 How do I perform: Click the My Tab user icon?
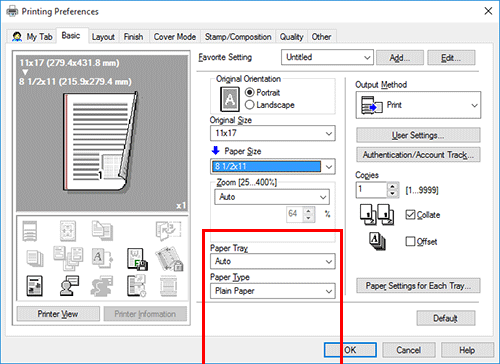pyautogui.click(x=17, y=37)
